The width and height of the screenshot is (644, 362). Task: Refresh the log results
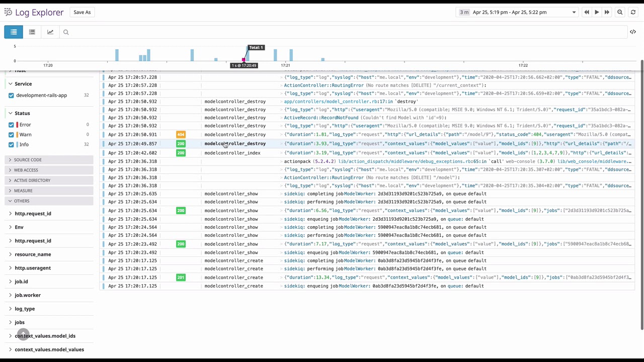click(633, 12)
